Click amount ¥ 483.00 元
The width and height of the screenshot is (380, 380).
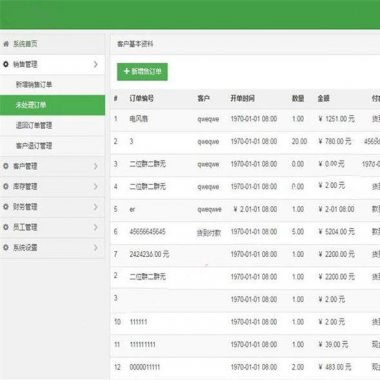click(x=335, y=367)
